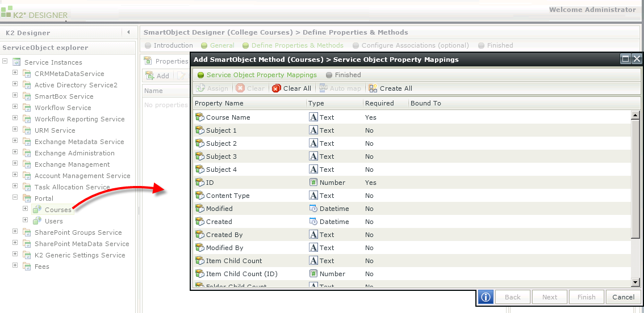Click the scroll down arrow of property list
The height and width of the screenshot is (313, 644).
click(635, 282)
